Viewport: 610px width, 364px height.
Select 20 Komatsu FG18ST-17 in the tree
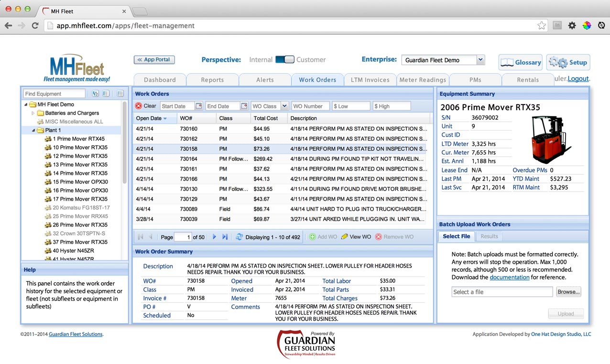point(81,208)
